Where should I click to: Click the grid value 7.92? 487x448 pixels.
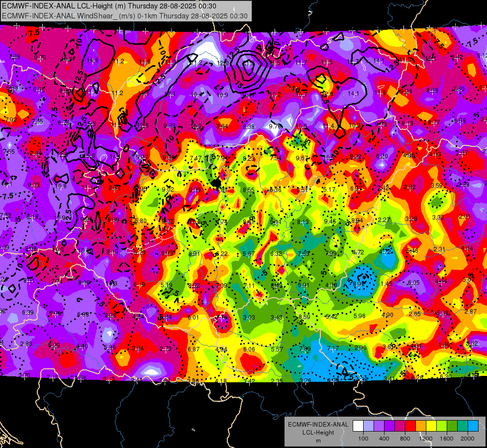(x=11, y=119)
